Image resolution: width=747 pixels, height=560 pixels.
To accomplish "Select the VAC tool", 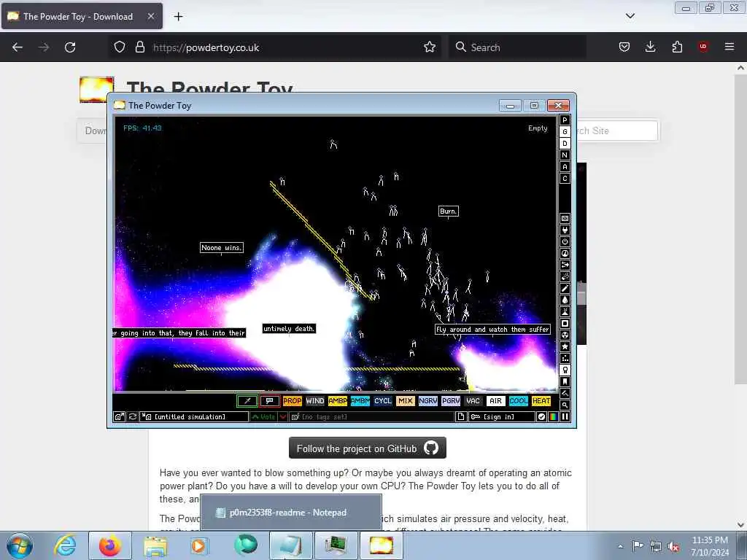I will pyautogui.click(x=473, y=401).
